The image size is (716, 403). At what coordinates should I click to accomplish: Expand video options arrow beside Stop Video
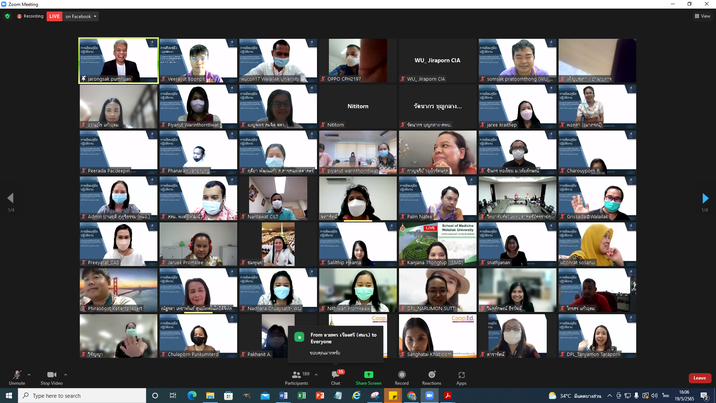(x=67, y=372)
